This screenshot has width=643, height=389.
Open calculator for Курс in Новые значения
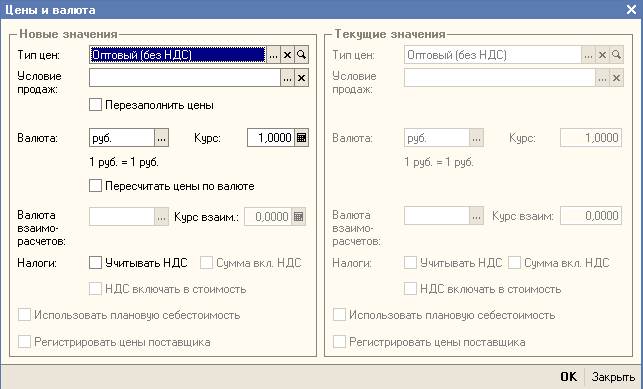click(x=301, y=138)
